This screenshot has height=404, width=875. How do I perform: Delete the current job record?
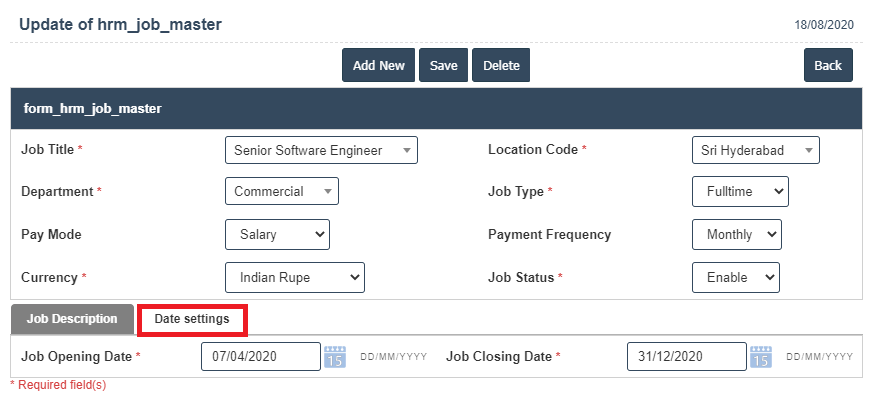pos(501,65)
